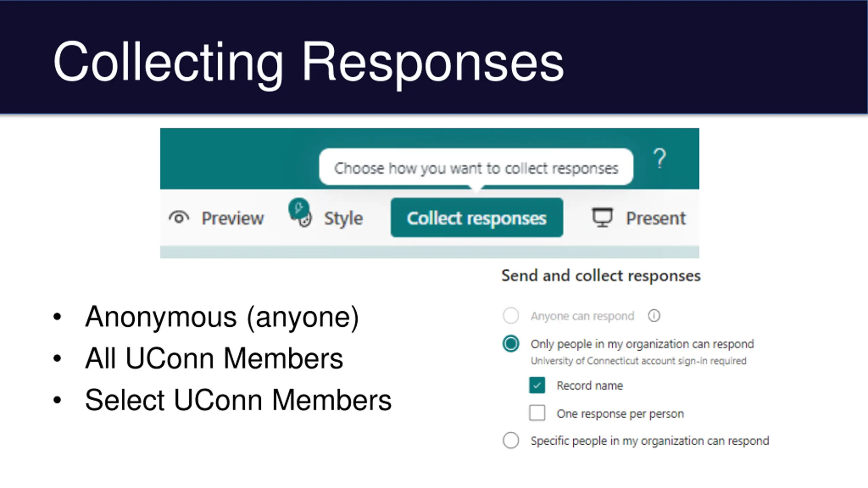Click the teal notification badge on Style
The width and height of the screenshot is (868, 488).
coord(299,208)
